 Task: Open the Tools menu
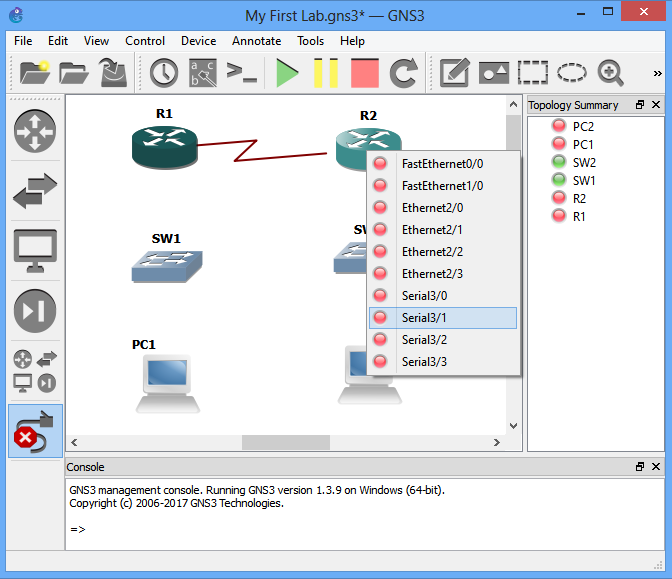coord(310,41)
